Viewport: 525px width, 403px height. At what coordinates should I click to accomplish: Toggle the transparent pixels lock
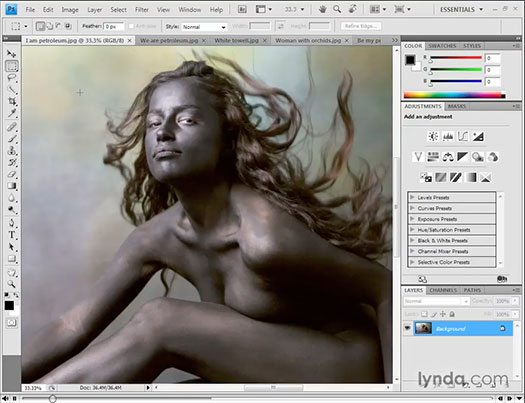click(424, 314)
